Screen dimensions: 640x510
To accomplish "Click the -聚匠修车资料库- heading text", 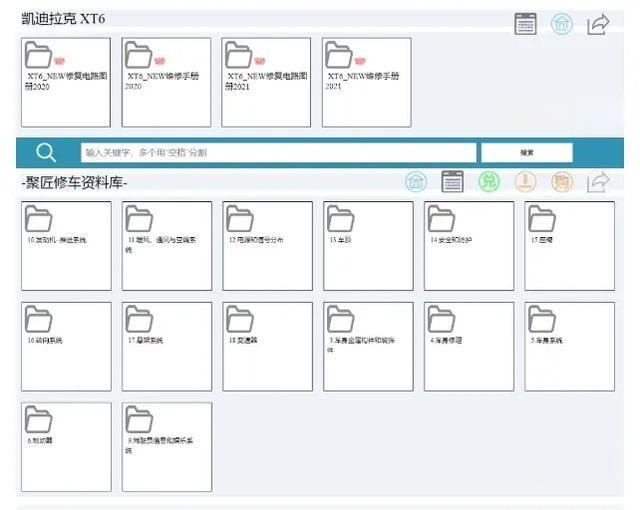I will tap(74, 182).
